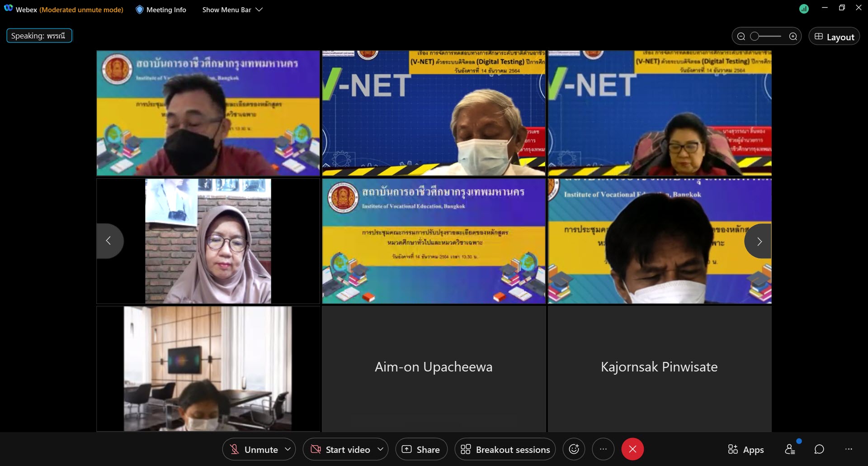Click zoom in magnifier icon
This screenshot has width=868, height=466.
[793, 37]
